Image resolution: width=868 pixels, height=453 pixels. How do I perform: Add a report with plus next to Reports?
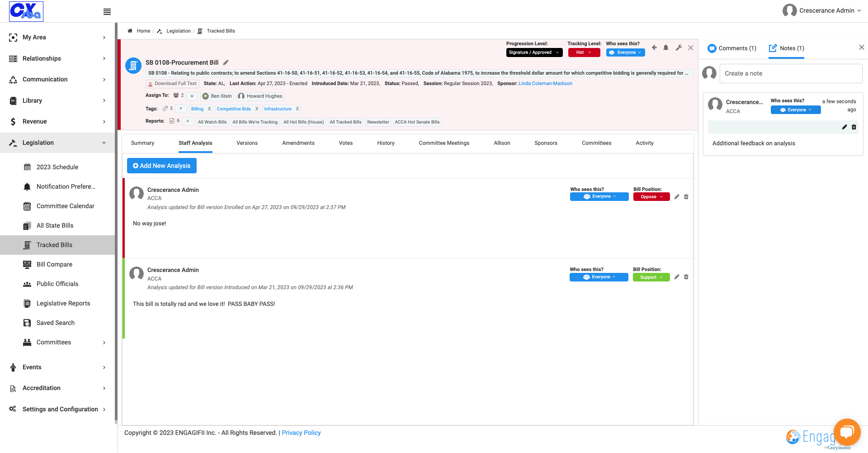click(x=188, y=121)
